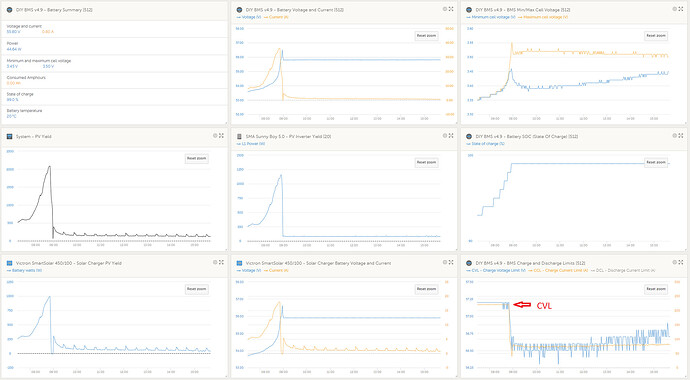Expand Battery Voltage and Current widget fullscreen
This screenshot has height=380, width=690.
451,9
